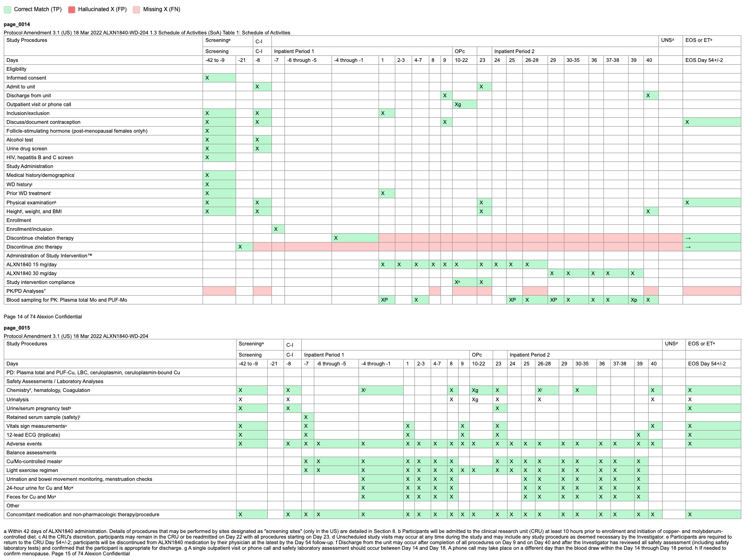This screenshot has height=560, width=745.
Task: Click 'Light exercise regimen' row label
Action: [x=32, y=470]
